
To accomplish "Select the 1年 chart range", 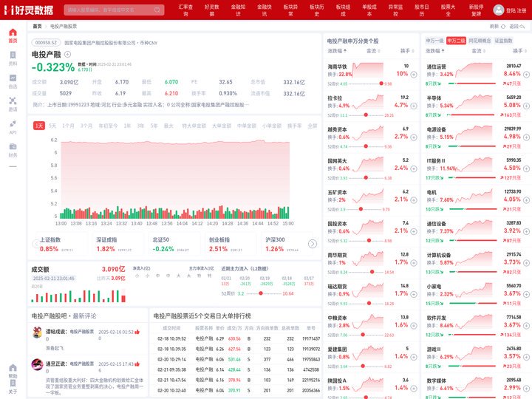I will pyautogui.click(x=127, y=126).
